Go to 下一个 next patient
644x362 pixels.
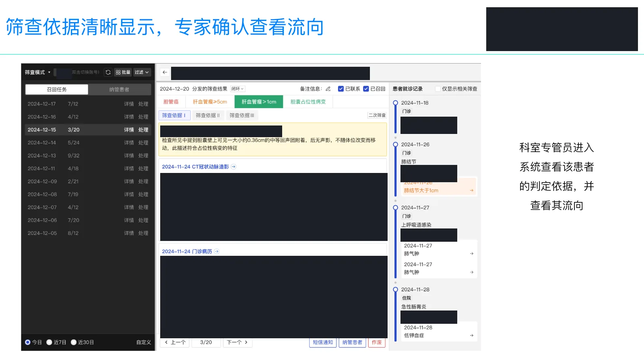[237, 342]
